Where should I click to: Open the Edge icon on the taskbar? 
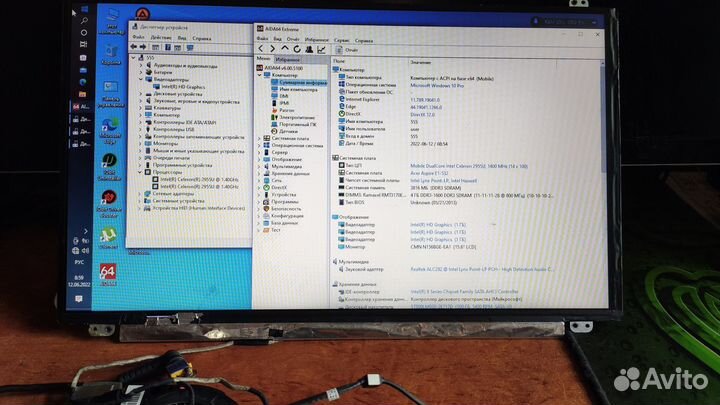pos(83,82)
